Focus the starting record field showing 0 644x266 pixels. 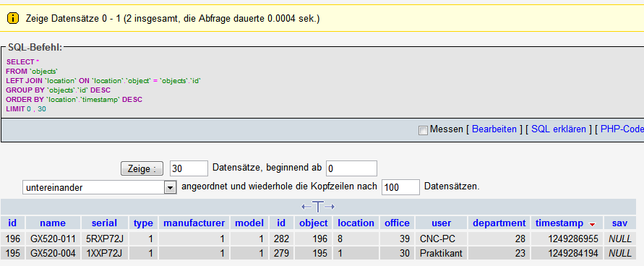tap(351, 168)
